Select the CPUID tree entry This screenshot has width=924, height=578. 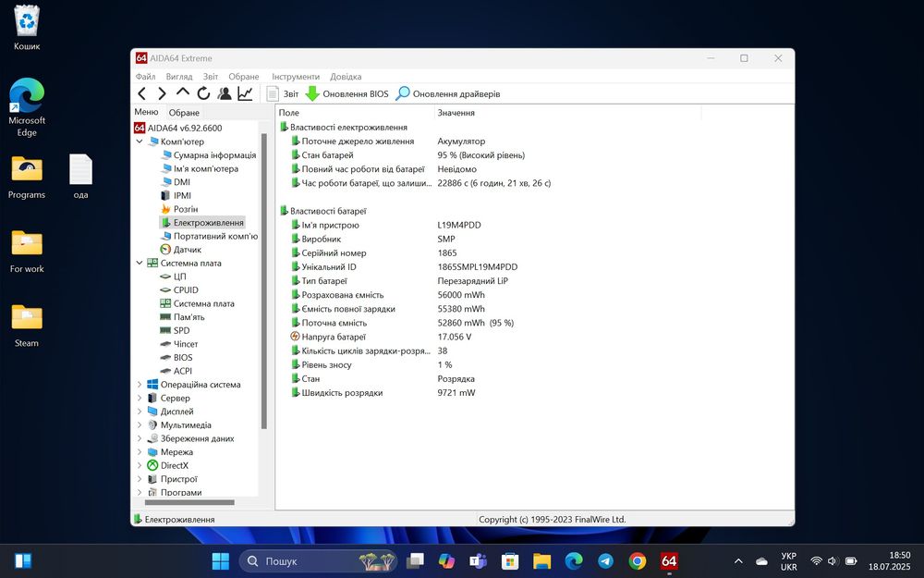(186, 289)
